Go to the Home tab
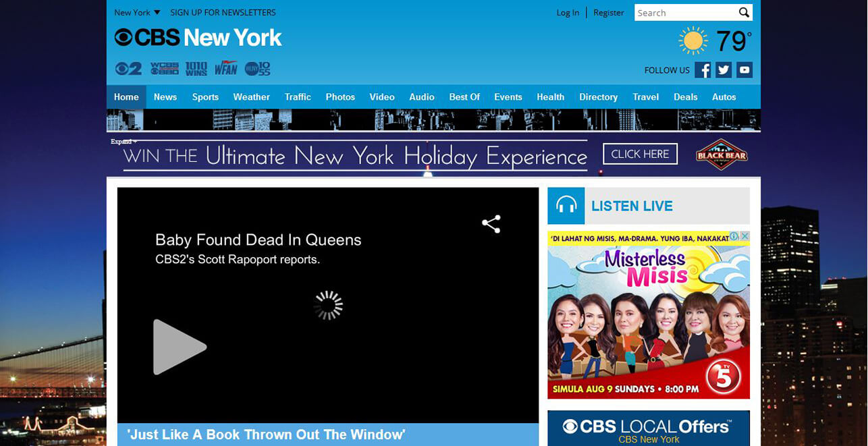This screenshot has height=446, width=868. 126,97
